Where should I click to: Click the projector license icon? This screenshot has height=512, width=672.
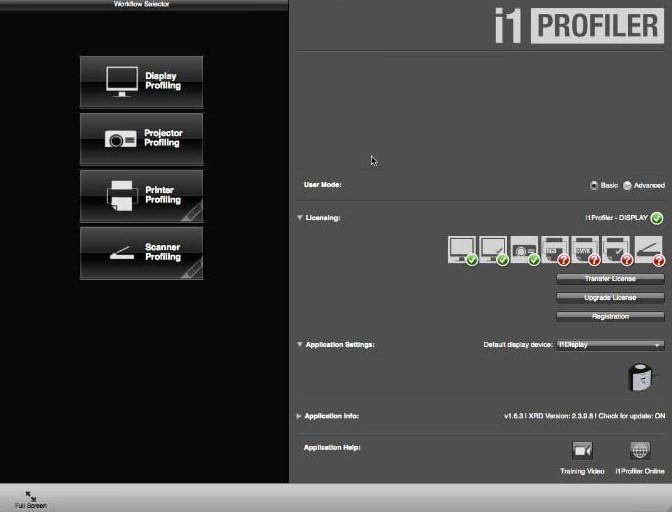(x=525, y=250)
